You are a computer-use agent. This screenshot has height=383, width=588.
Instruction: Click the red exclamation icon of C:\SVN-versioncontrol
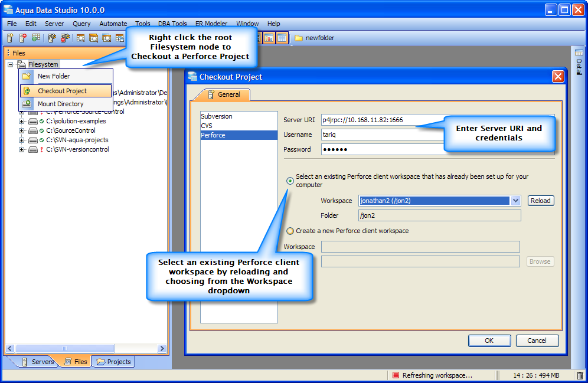click(x=42, y=149)
